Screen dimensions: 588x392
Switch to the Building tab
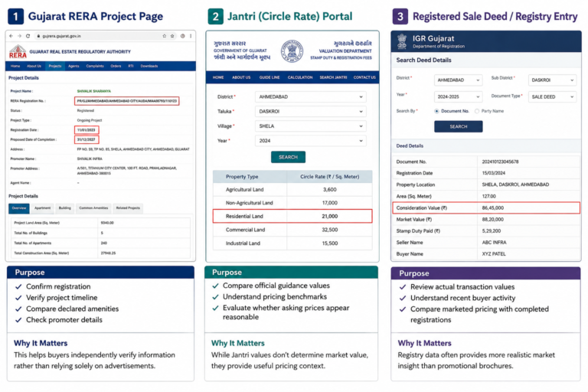[64, 208]
